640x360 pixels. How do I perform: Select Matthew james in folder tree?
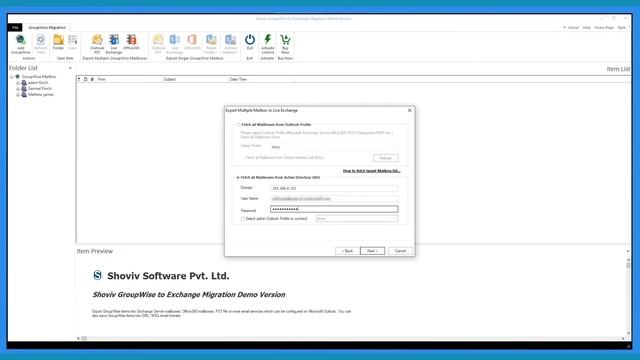pyautogui.click(x=41, y=95)
